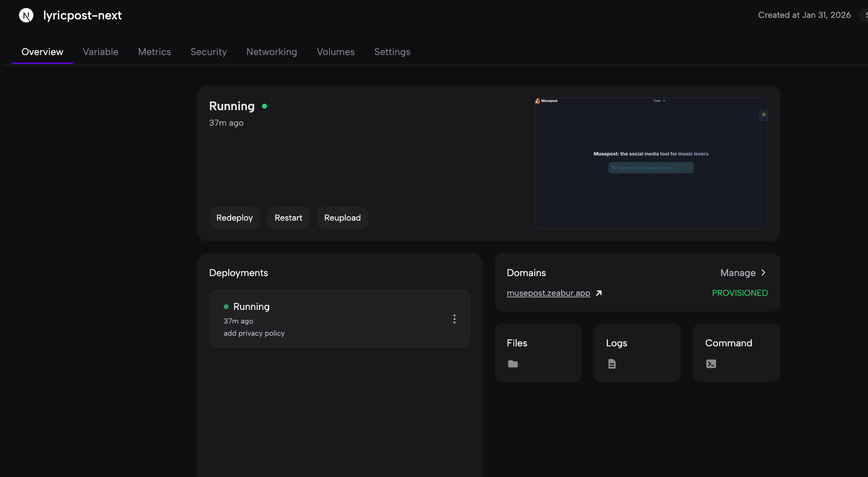This screenshot has width=868, height=477.
Task: Click the search field in site preview
Action: 651,168
